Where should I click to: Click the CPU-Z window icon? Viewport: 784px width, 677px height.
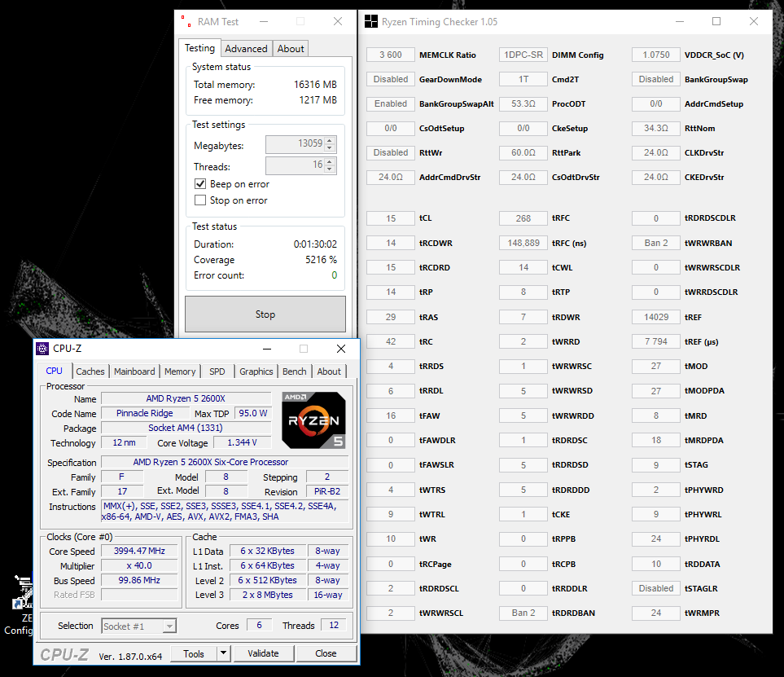[x=44, y=348]
